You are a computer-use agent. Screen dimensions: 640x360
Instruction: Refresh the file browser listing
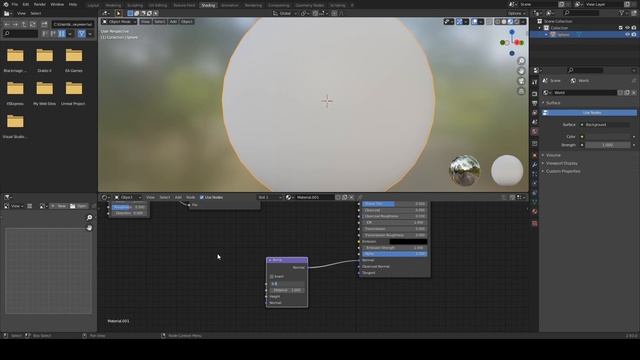pos(33,24)
